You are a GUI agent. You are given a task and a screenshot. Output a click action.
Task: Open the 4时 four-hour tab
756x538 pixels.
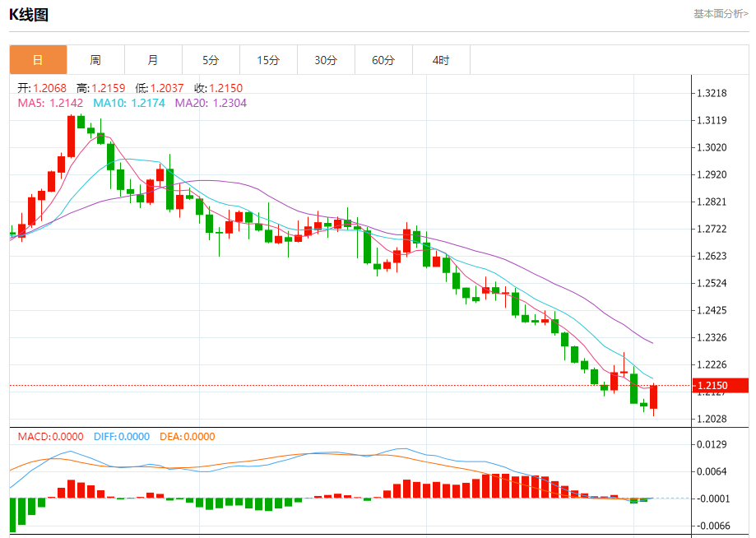point(441,60)
